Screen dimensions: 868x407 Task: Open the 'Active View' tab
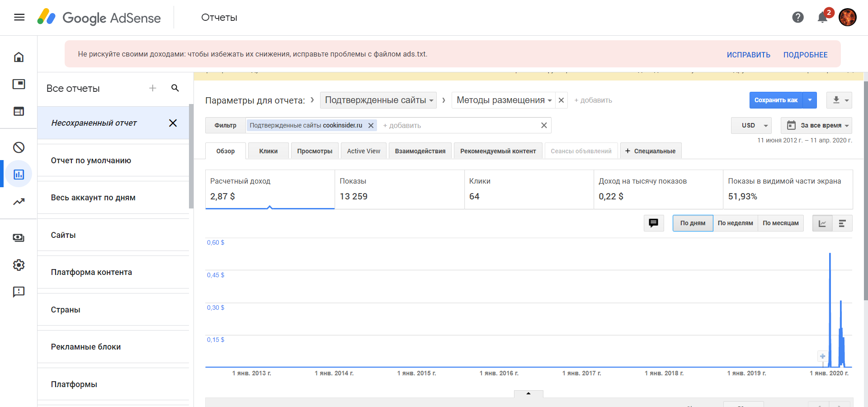click(x=363, y=151)
